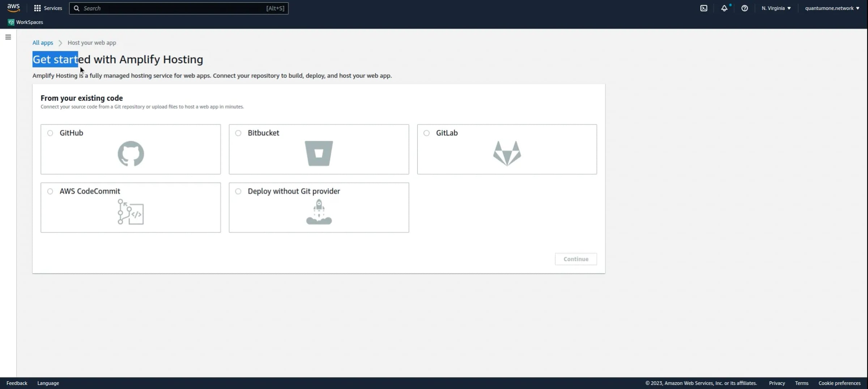Open the Language selector in footer
Image resolution: width=868 pixels, height=389 pixels.
point(48,383)
